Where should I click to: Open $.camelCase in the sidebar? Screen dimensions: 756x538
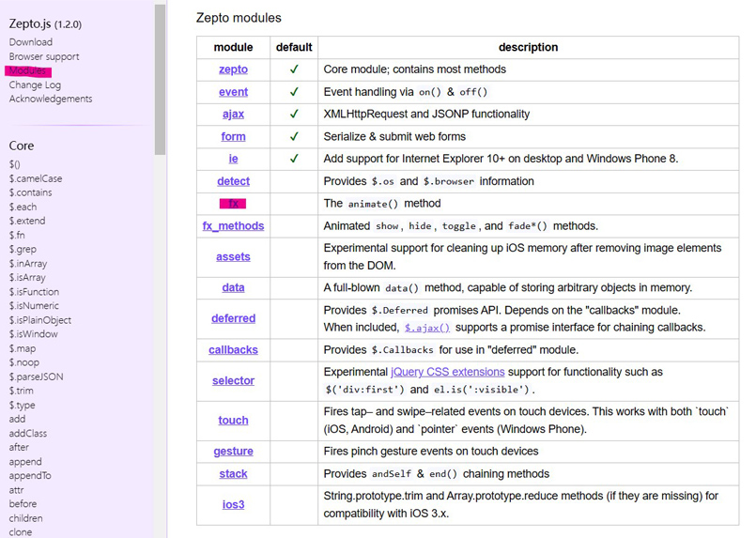pyautogui.click(x=36, y=178)
